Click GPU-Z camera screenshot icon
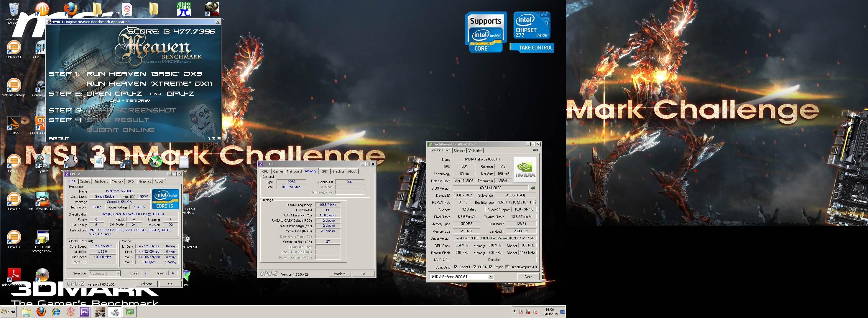The height and width of the screenshot is (318, 868). (x=536, y=150)
